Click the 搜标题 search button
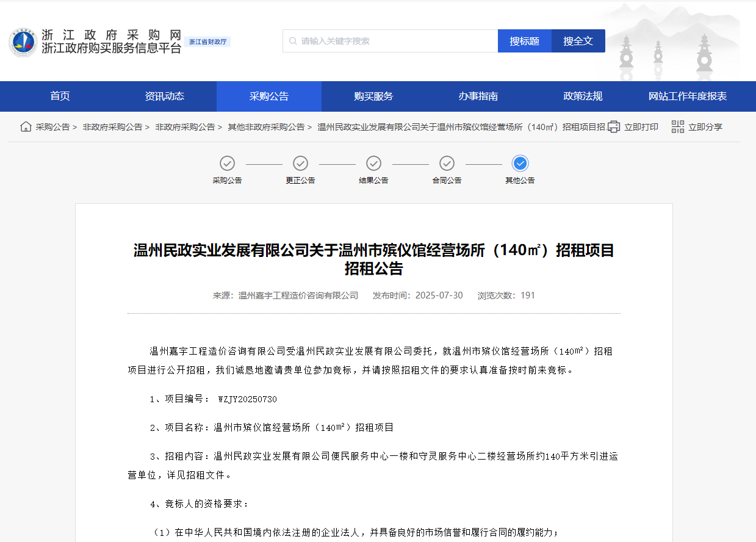This screenshot has width=756, height=542. coord(525,41)
